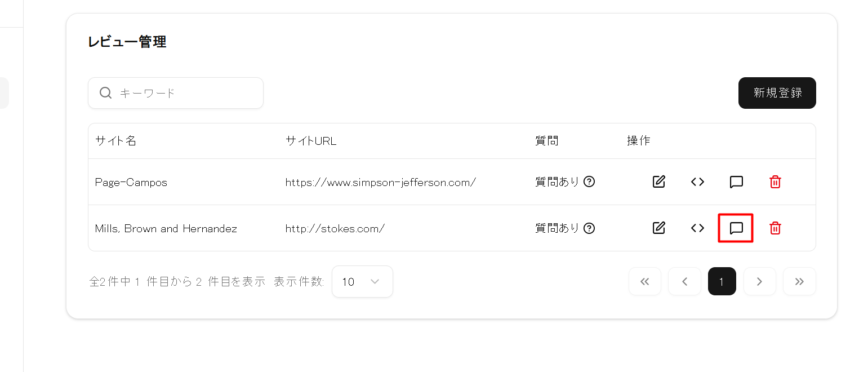Open comments for Page-Campos

tap(736, 182)
